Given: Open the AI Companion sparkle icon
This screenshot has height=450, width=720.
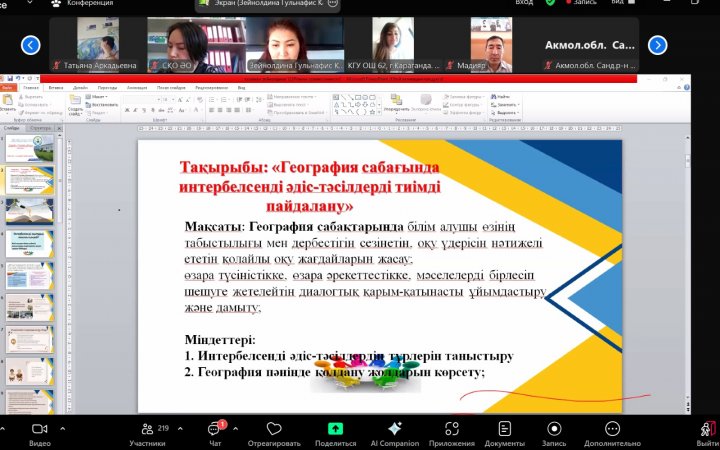Looking at the screenshot, I should click(394, 429).
